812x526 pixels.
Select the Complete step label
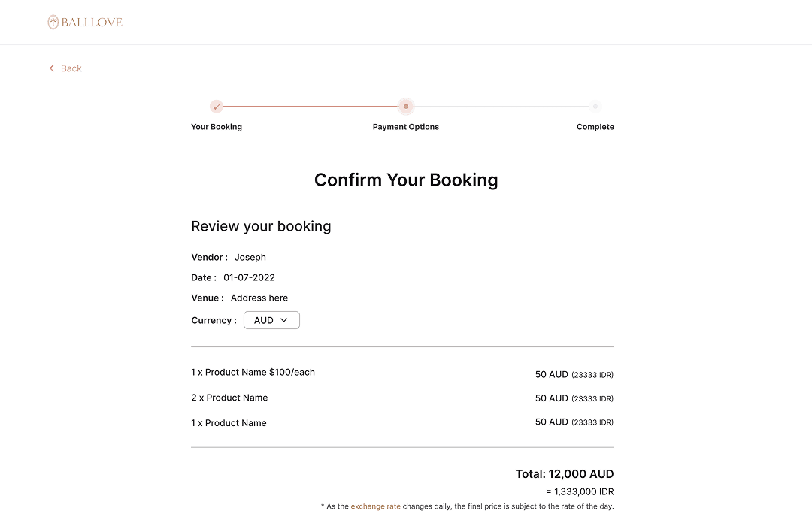[x=595, y=127]
